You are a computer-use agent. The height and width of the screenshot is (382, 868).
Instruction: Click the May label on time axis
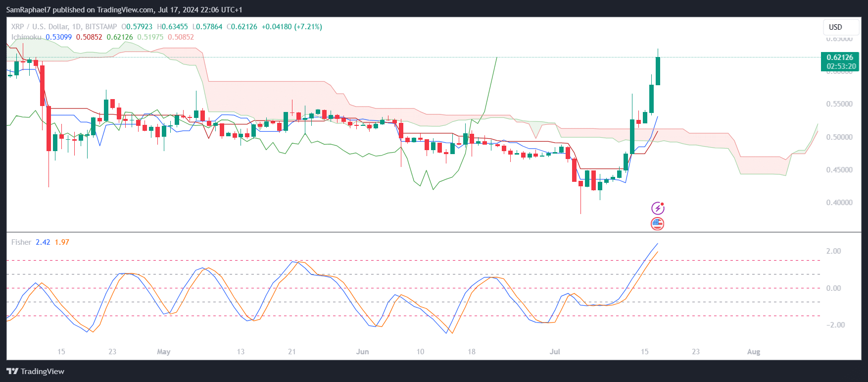[163, 352]
